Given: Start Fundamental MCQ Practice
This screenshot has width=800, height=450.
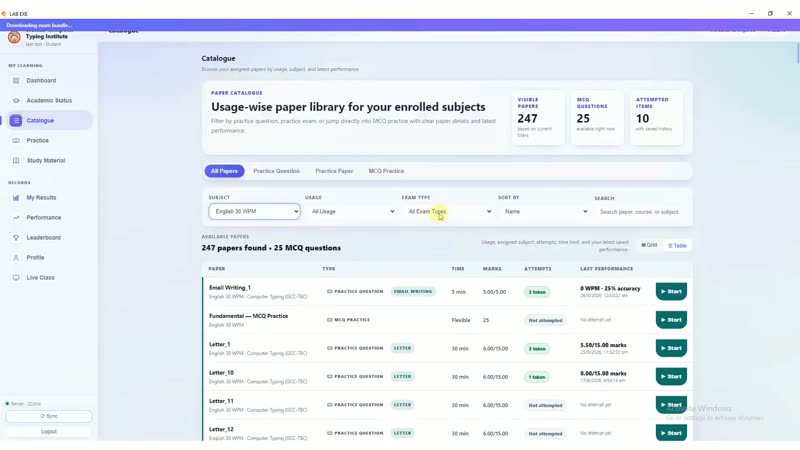Looking at the screenshot, I should [x=671, y=320].
